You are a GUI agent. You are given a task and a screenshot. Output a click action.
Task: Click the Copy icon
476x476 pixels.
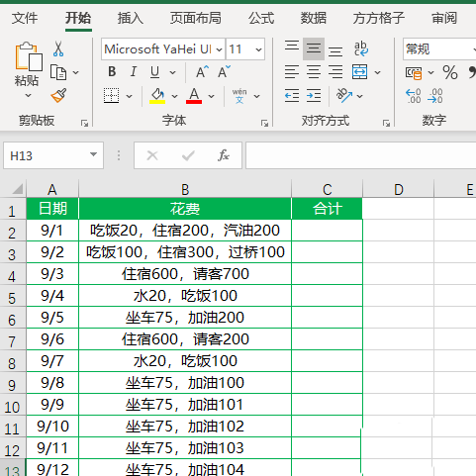(x=58, y=72)
